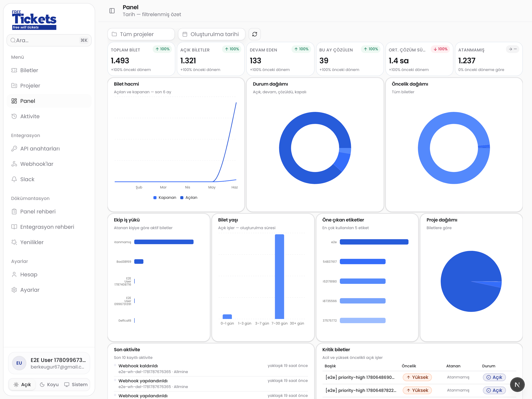Switch theme to Koyu dark mode

click(x=49, y=385)
